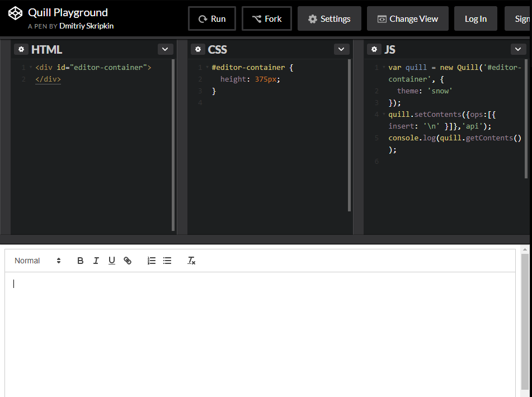Screen dimensions: 532x397
Task: Collapse fold arrow on JS line 1
Action: coord(384,67)
